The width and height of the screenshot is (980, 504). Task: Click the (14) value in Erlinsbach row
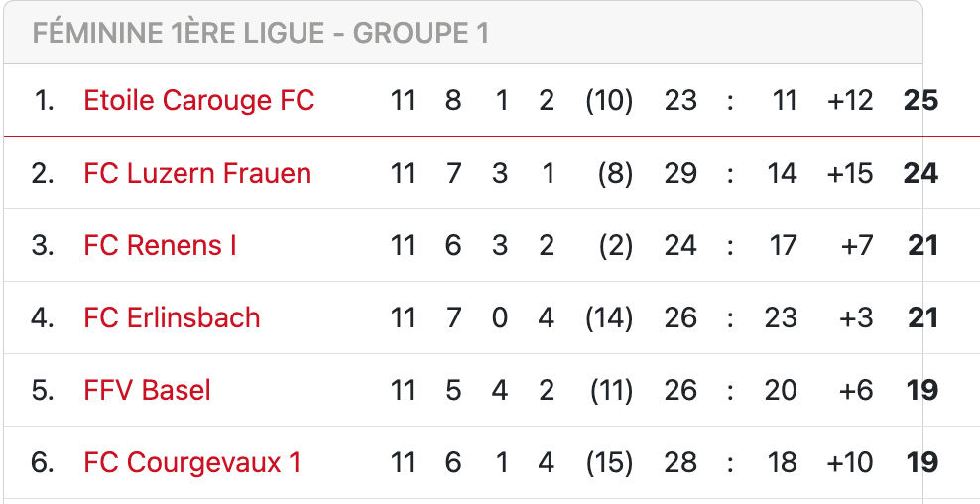click(609, 317)
